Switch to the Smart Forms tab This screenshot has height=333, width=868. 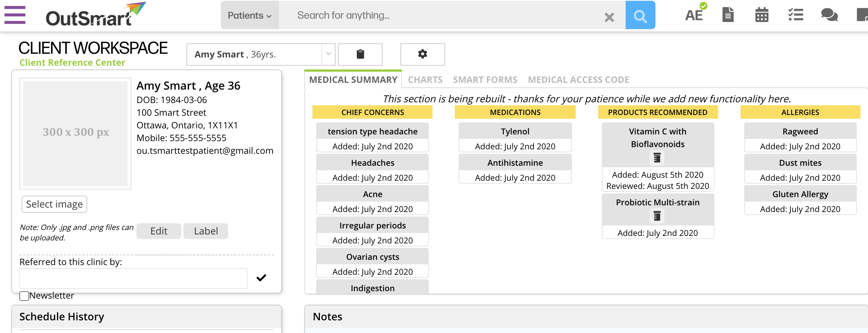(485, 80)
